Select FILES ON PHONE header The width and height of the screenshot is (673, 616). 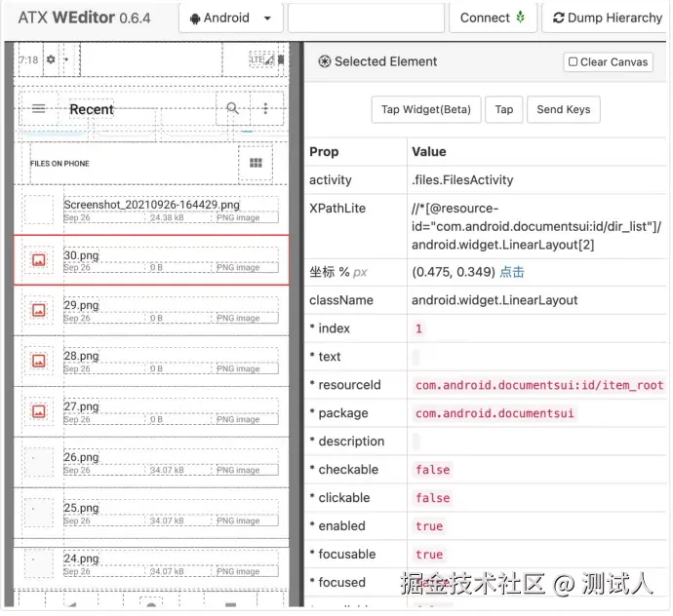(59, 164)
